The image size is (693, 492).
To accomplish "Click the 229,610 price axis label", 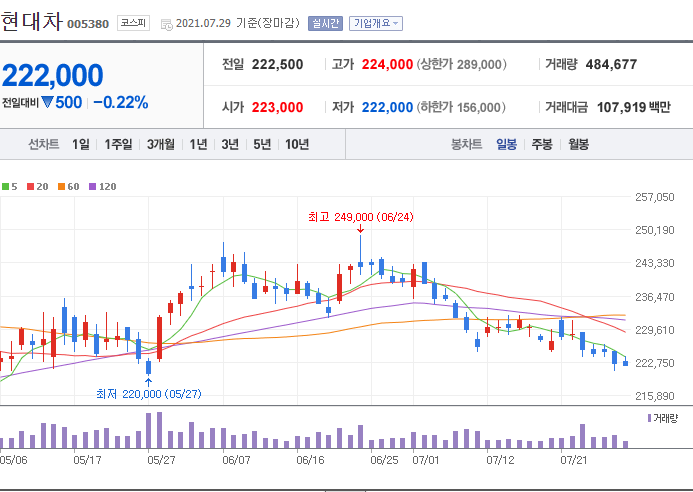I will 655,330.
